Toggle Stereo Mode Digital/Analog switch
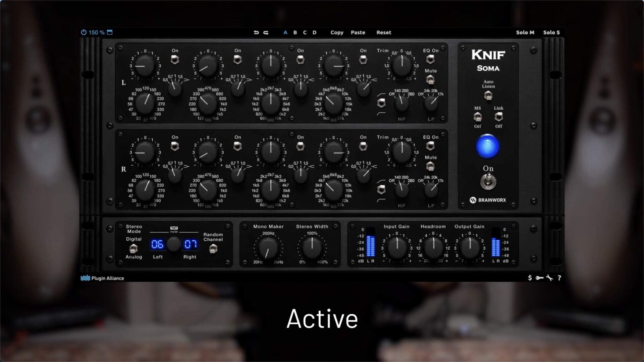 pyautogui.click(x=133, y=248)
